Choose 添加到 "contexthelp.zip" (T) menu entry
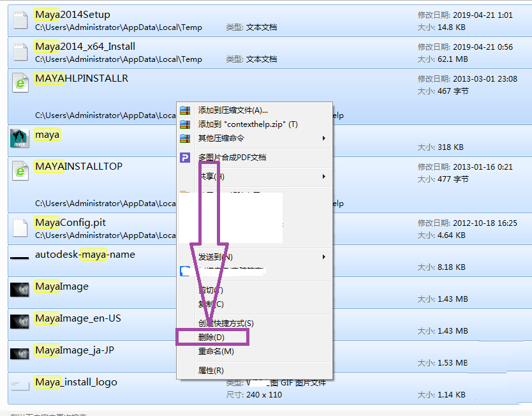The image size is (532, 416). [x=254, y=124]
